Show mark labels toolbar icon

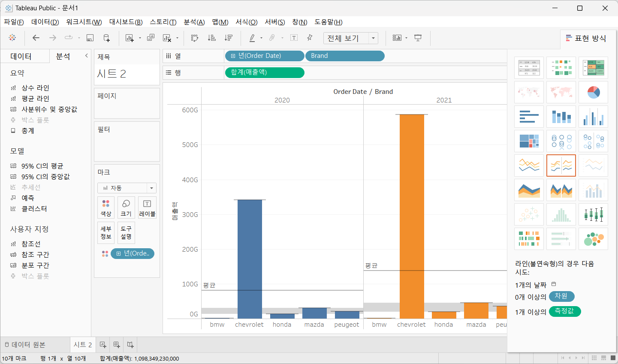294,38
